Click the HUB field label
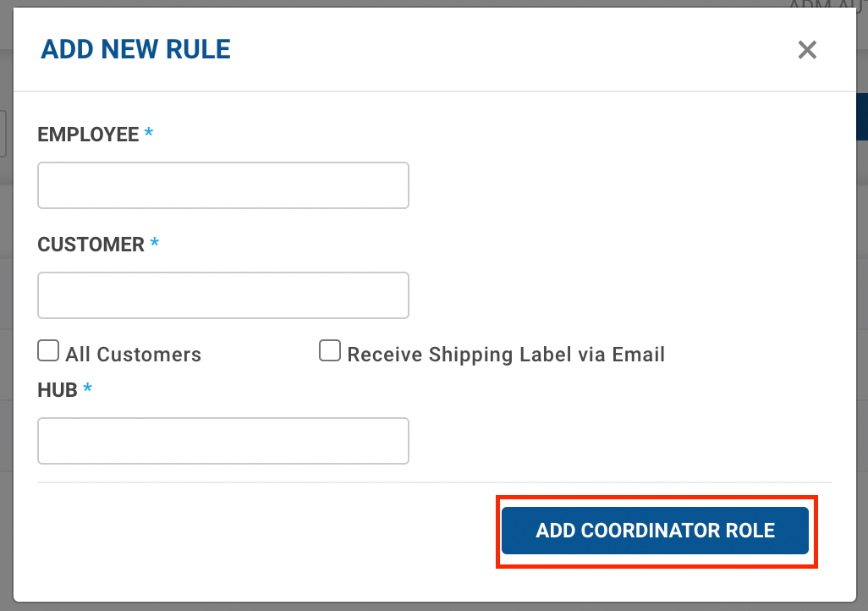 coord(58,390)
